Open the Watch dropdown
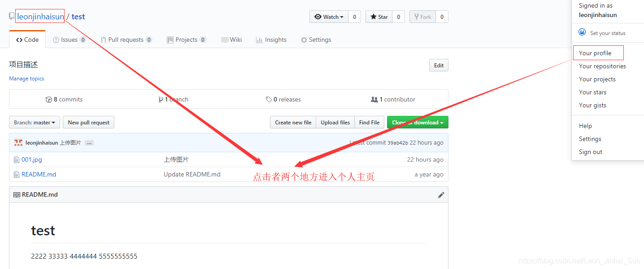Screen dimensions: 644x269 point(329,17)
